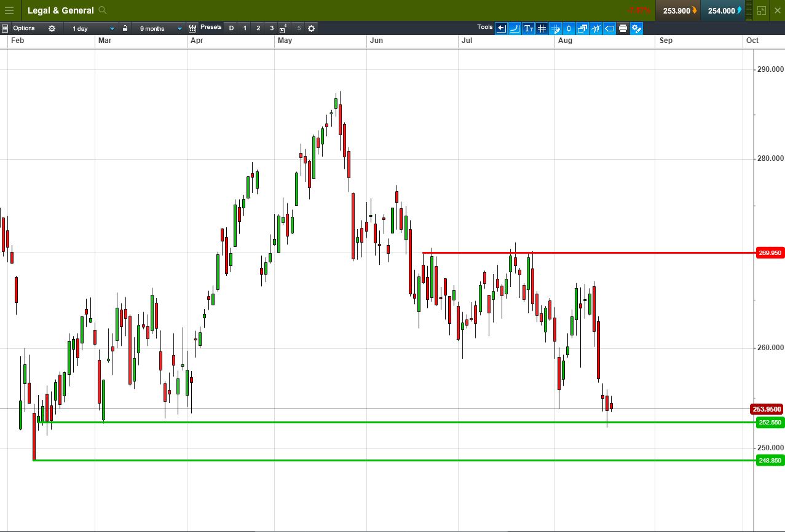
Task: Select the text annotation tool
Action: pyautogui.click(x=528, y=28)
